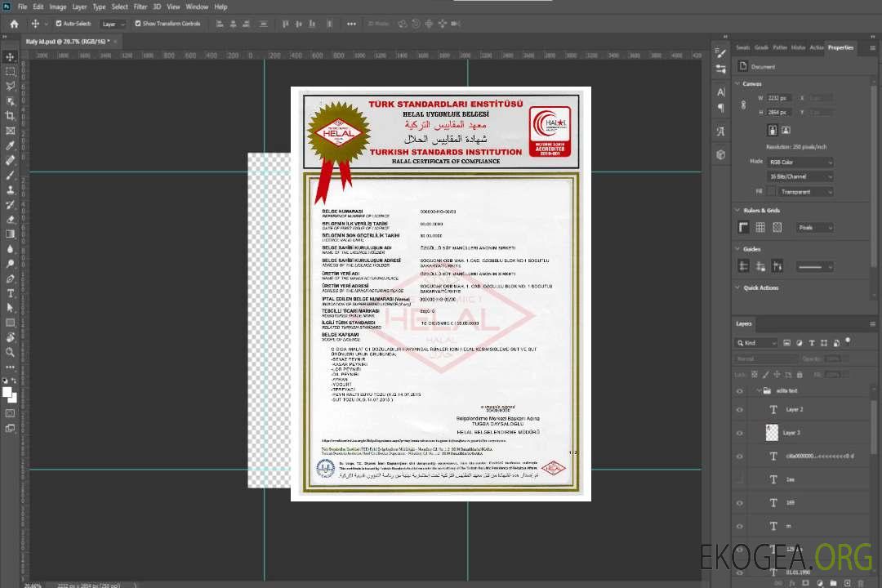This screenshot has height=588, width=882.
Task: Switch to the Actions panel tab
Action: 816,48
